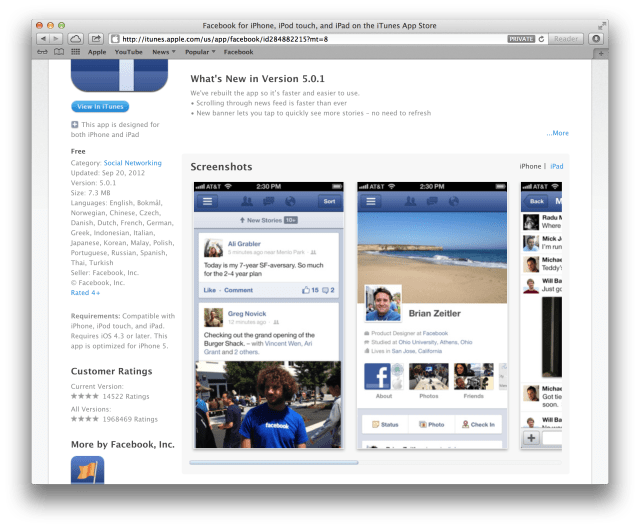Image resolution: width=640 pixels, height=528 pixels.
Task: Enter full screen with the arrows icon
Action: pos(602,26)
